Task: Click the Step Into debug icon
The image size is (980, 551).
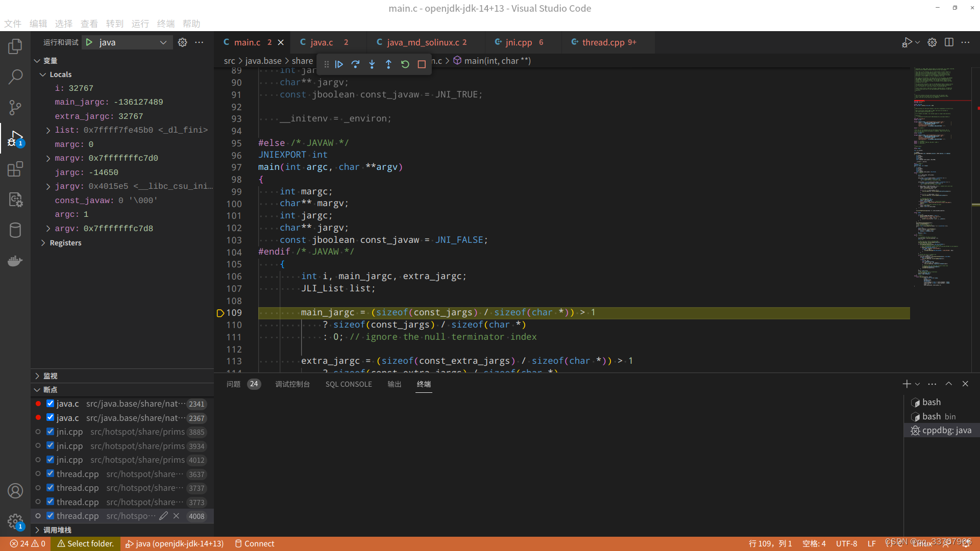Action: [x=372, y=64]
